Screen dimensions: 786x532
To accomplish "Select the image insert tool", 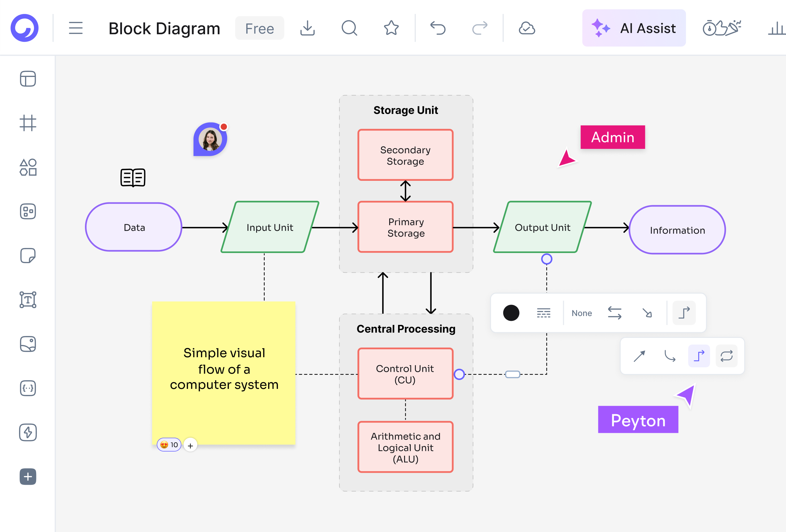I will click(28, 344).
